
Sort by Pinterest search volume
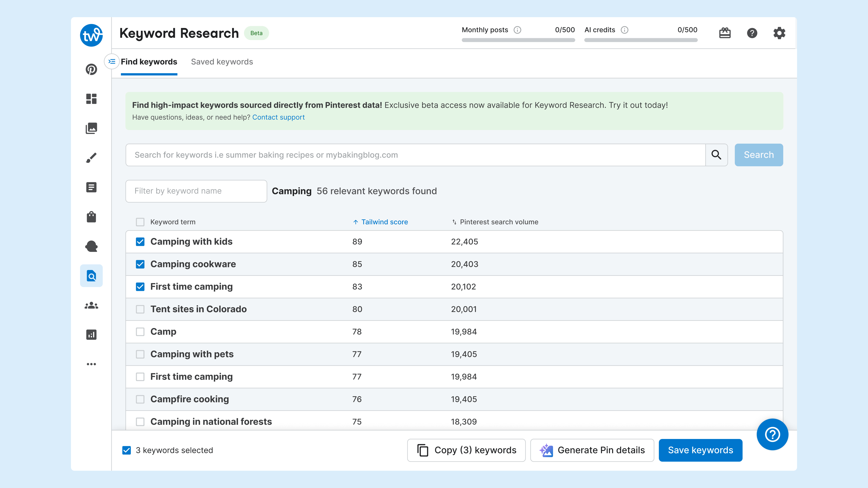pos(495,222)
